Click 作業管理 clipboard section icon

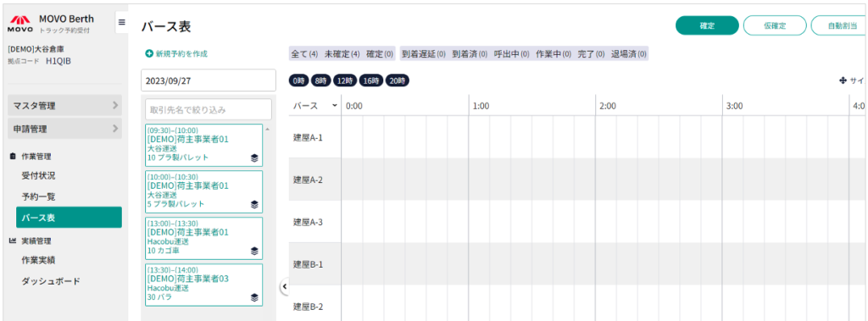click(14, 157)
